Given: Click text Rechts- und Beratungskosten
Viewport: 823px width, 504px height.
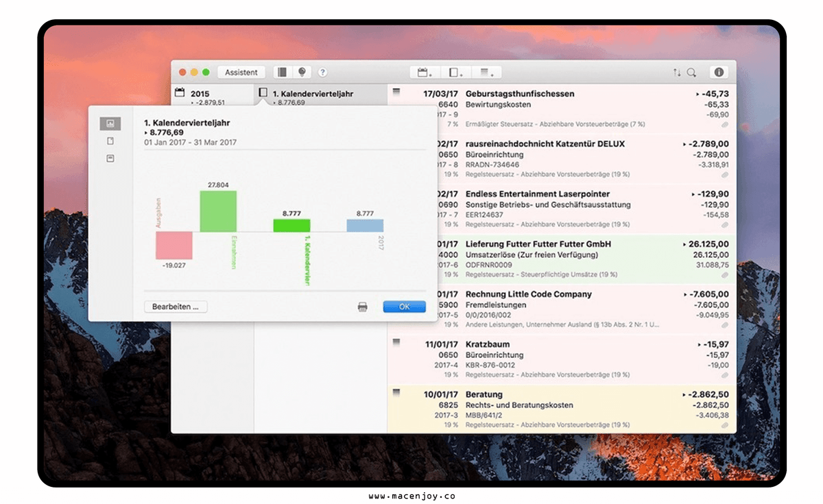Looking at the screenshot, I should point(518,405).
